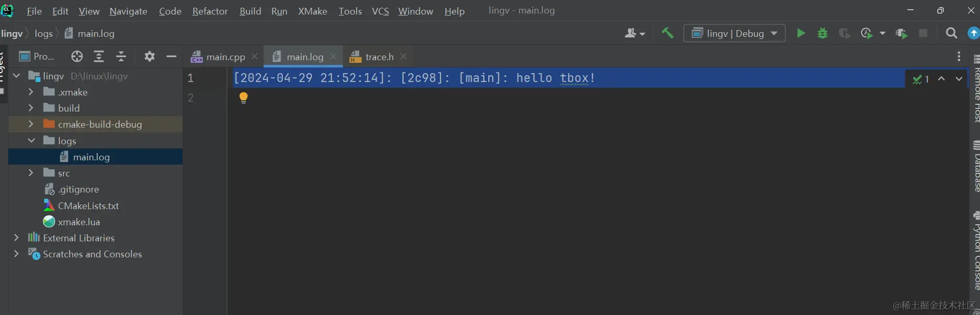Run the lingv Debug configuration

(800, 33)
